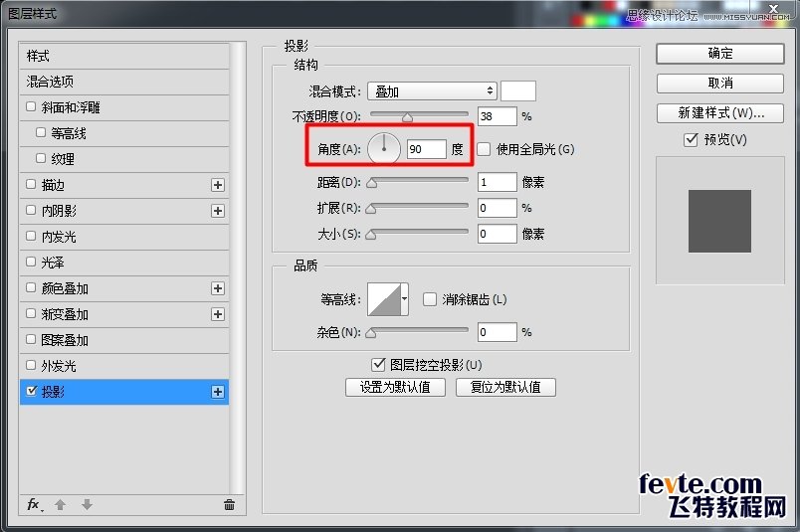Toggle 图层挖空投影 checkbox

point(378,364)
